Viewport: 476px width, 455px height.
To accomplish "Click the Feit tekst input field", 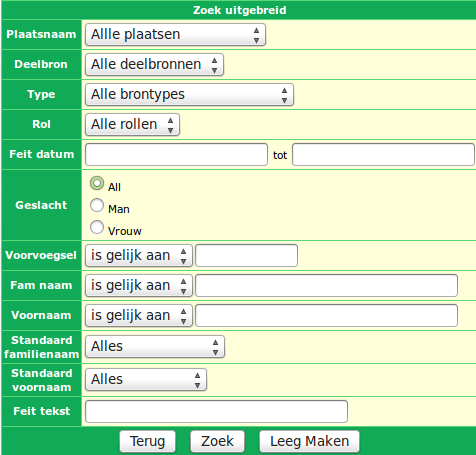I will tap(216, 412).
